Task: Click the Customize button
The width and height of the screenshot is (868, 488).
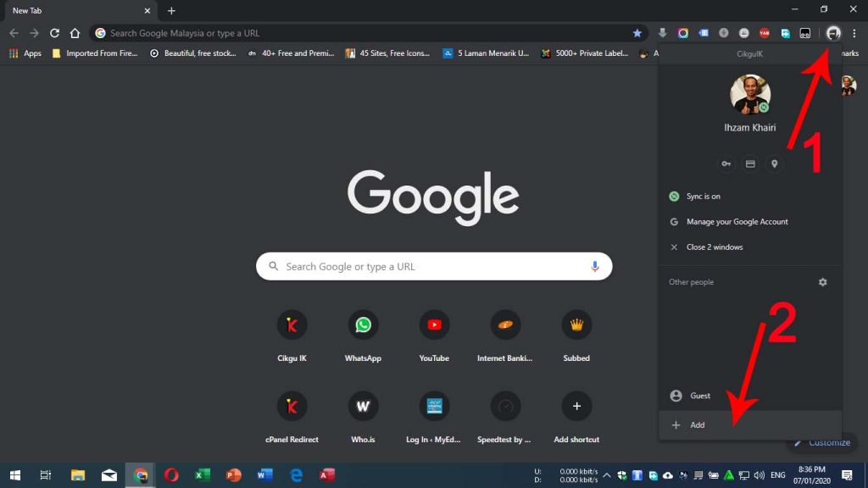Action: 822,442
